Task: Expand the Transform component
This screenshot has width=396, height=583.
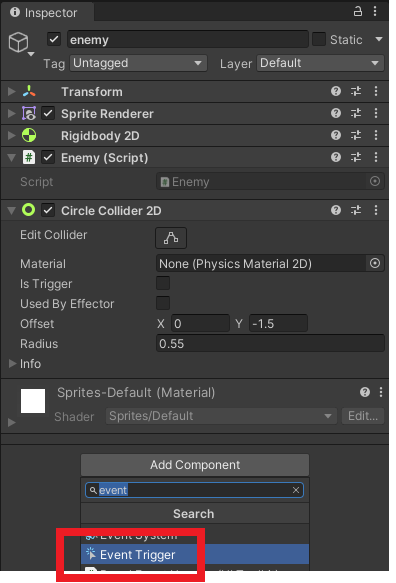Action: tap(12, 91)
